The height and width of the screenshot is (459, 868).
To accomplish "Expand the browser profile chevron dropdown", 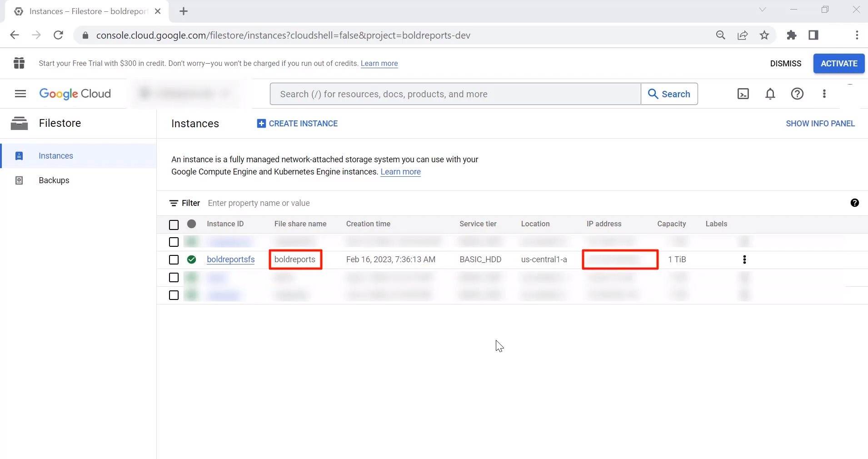I will (763, 10).
